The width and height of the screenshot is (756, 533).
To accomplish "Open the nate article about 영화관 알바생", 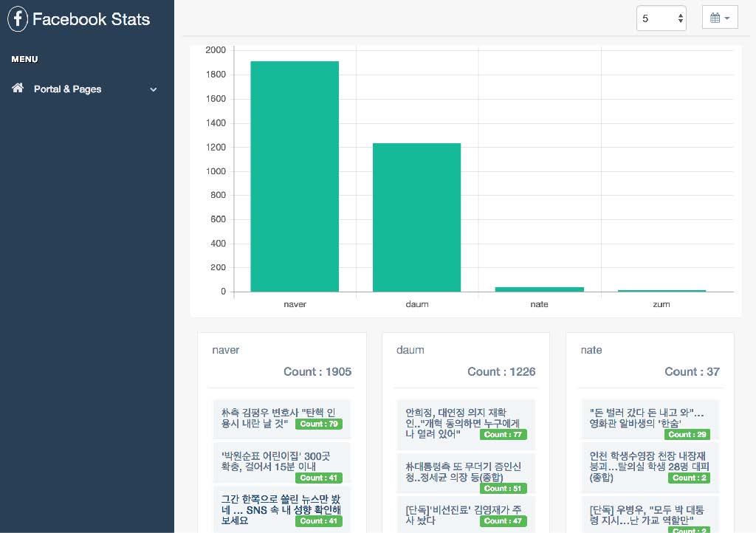I will pyautogui.click(x=650, y=419).
